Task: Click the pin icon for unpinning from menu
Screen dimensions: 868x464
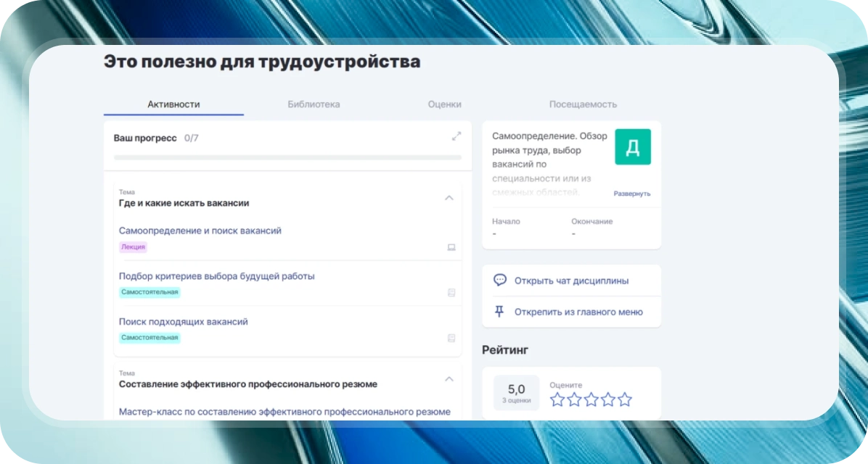Action: pyautogui.click(x=499, y=311)
